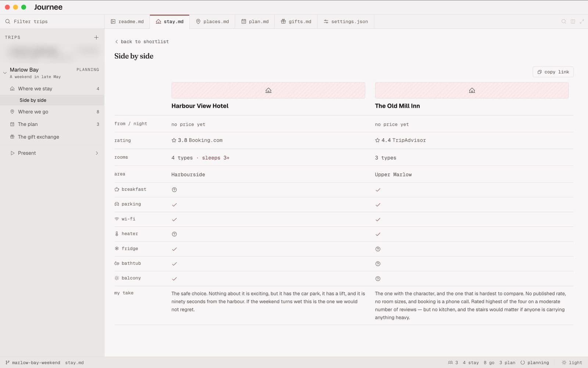Click Harbour View Hotel house image placeholder
Screen dimensions: 588x368
pyautogui.click(x=268, y=90)
